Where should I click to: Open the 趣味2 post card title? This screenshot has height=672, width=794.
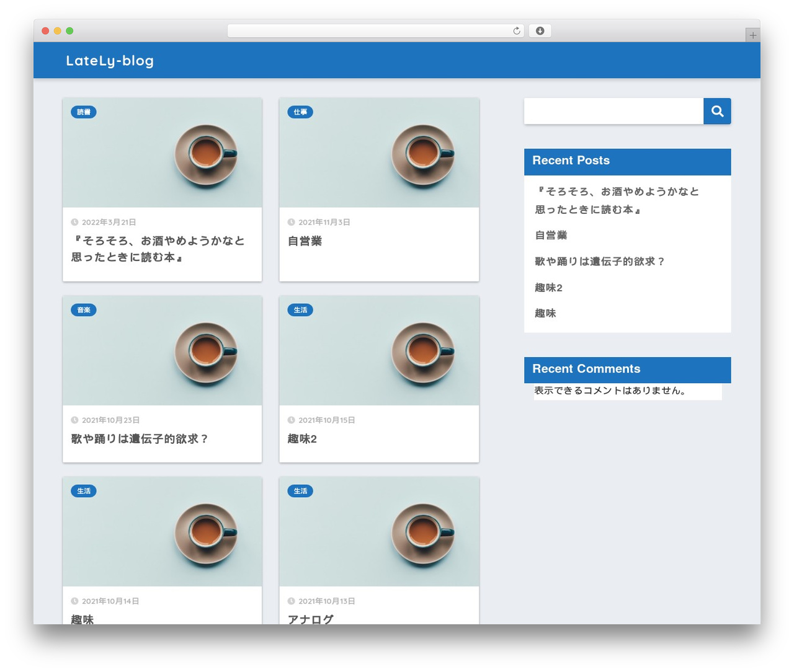pos(302,439)
